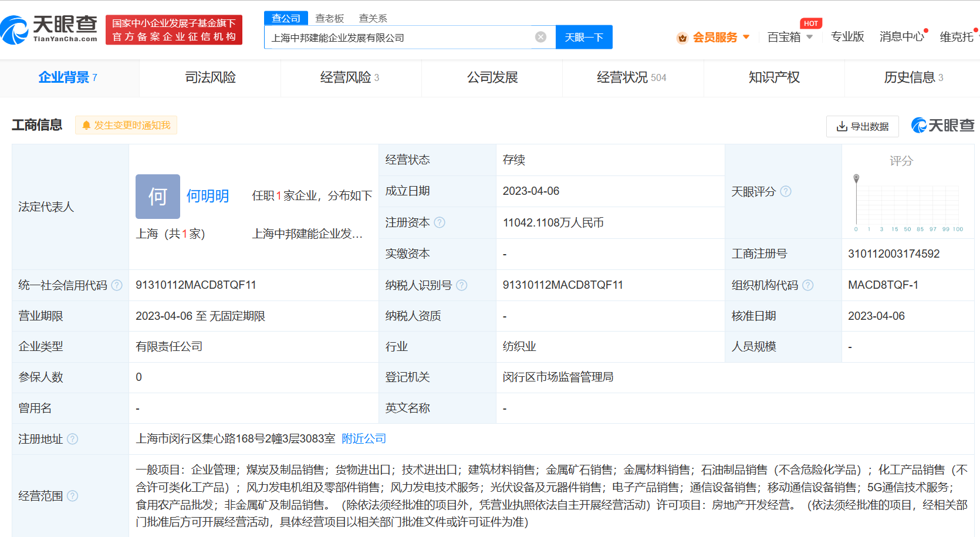
Task: Switch to the 司法风险 tab
Action: point(210,77)
